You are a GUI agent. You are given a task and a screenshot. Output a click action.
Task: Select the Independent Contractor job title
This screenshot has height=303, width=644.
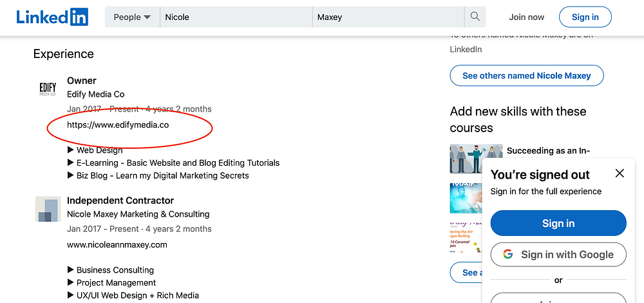120,200
